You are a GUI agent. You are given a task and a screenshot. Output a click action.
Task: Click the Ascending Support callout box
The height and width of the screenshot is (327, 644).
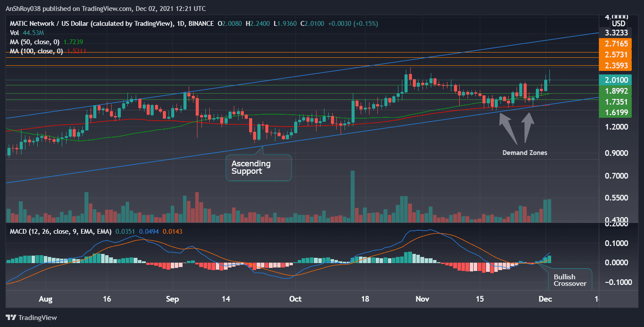(x=258, y=168)
